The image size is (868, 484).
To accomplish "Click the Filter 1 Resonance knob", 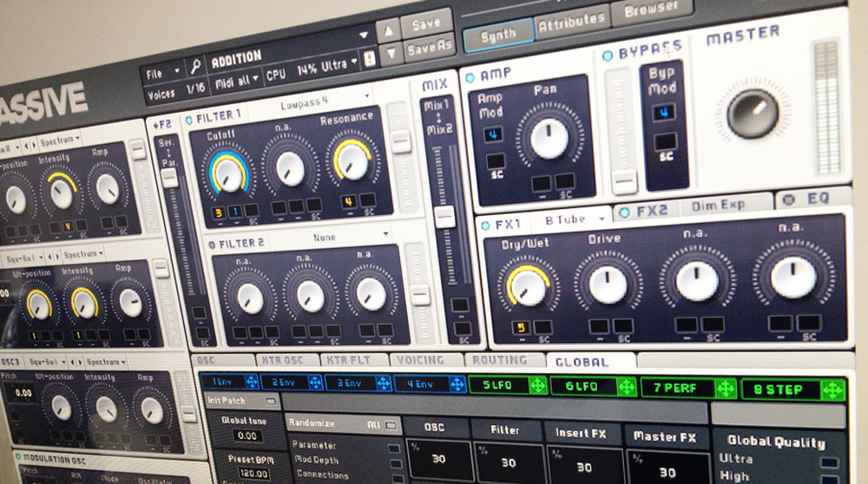I will pos(352,161).
